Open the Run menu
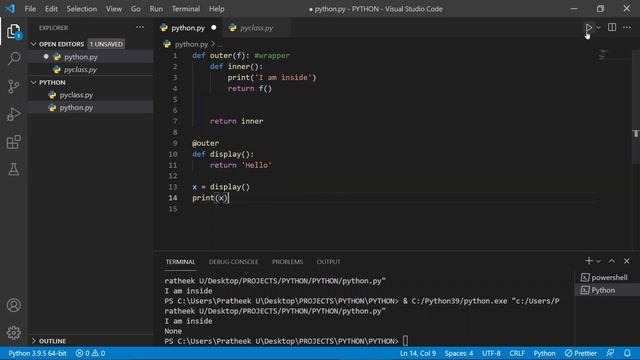This screenshot has width=640, height=360. pyautogui.click(x=156, y=9)
